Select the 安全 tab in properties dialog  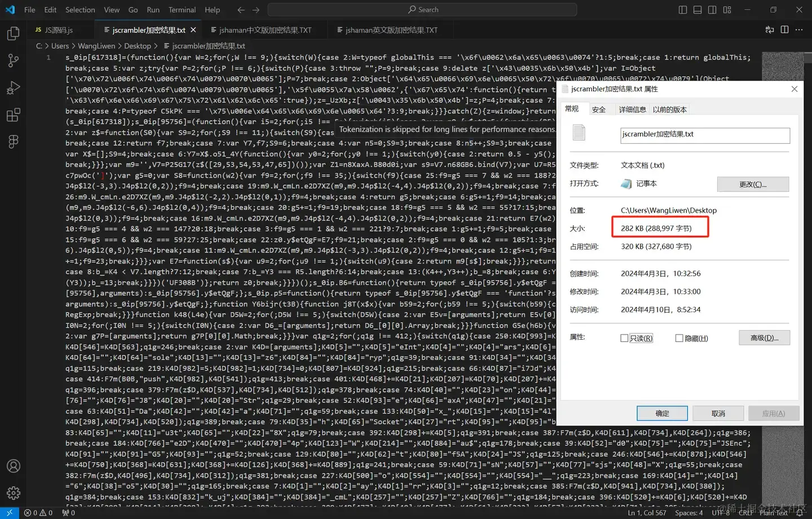(599, 109)
